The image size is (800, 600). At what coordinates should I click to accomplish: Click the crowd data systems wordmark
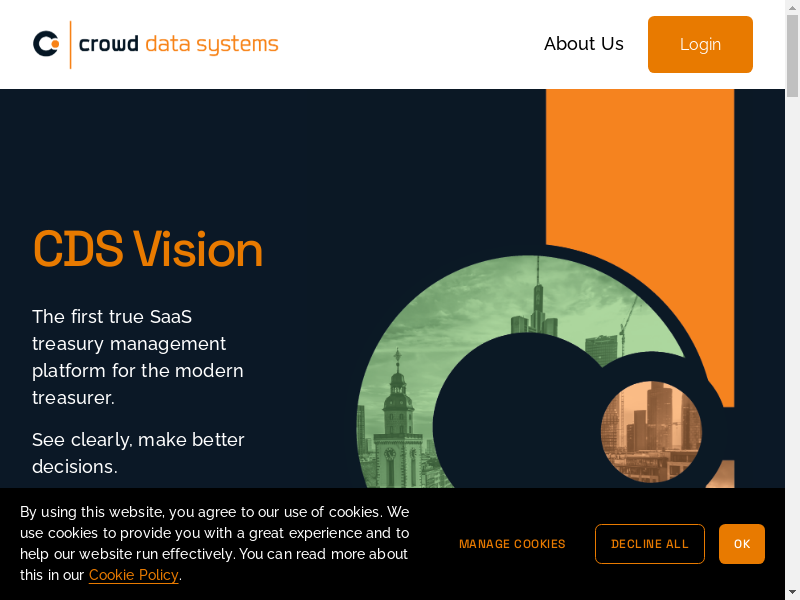179,44
